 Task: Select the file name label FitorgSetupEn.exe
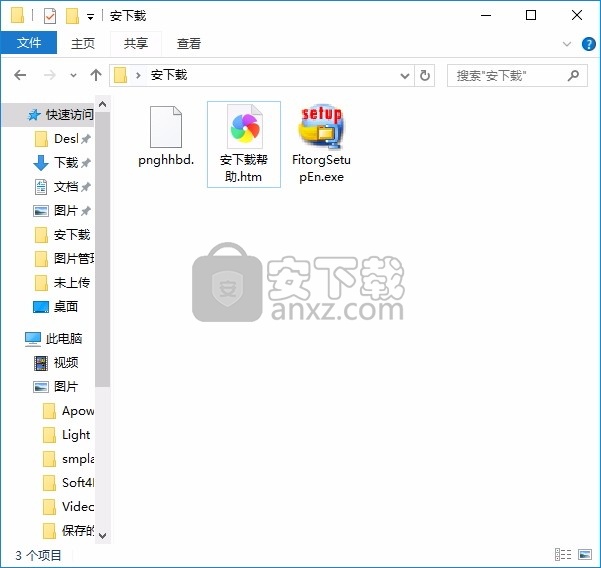(x=321, y=168)
